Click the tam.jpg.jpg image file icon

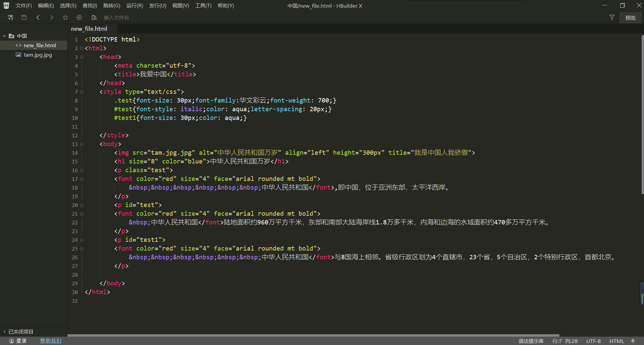click(18, 55)
